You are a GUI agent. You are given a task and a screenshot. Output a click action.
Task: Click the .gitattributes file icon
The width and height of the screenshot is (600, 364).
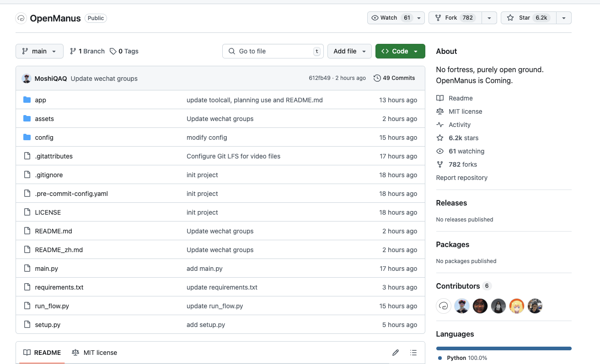pos(27,156)
